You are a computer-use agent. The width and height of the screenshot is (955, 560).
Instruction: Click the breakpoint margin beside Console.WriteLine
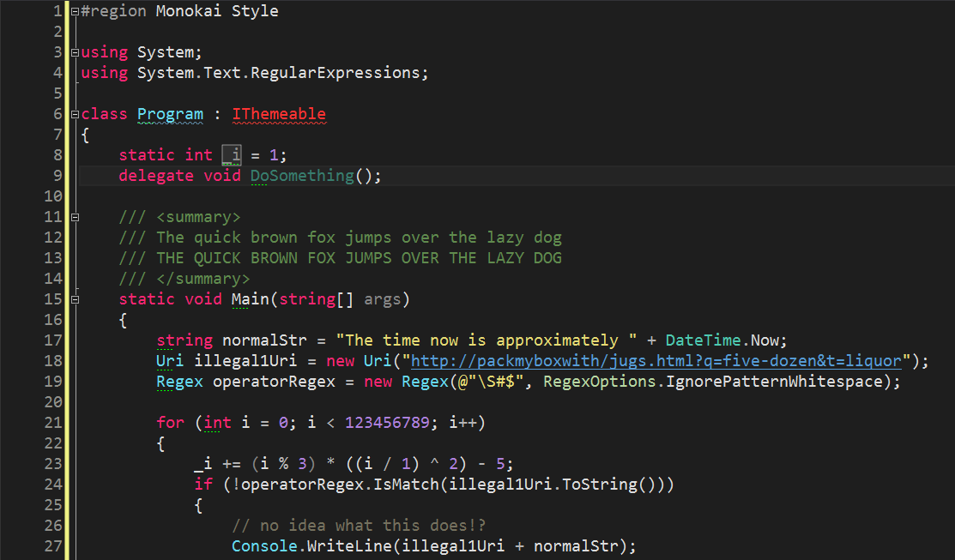pos(17,546)
